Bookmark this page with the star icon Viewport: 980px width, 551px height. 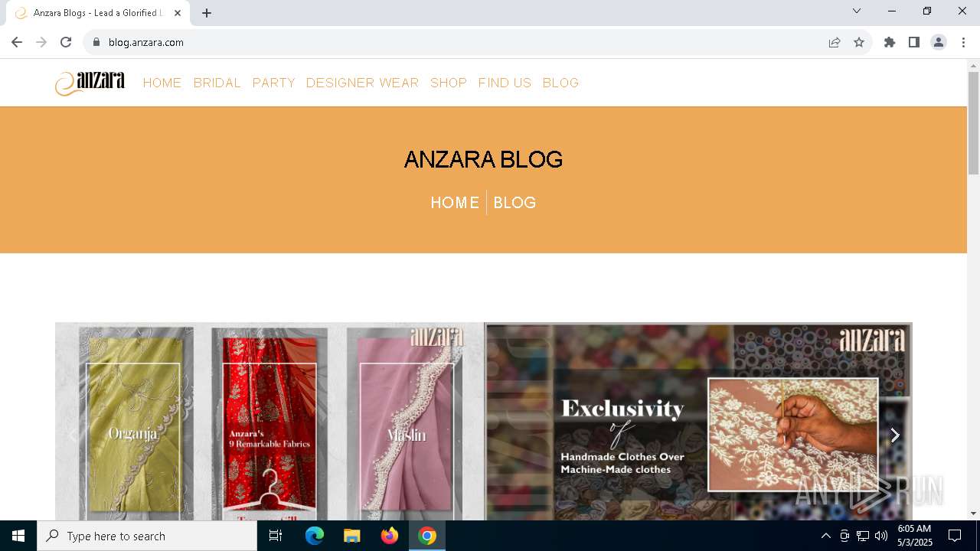click(x=859, y=42)
